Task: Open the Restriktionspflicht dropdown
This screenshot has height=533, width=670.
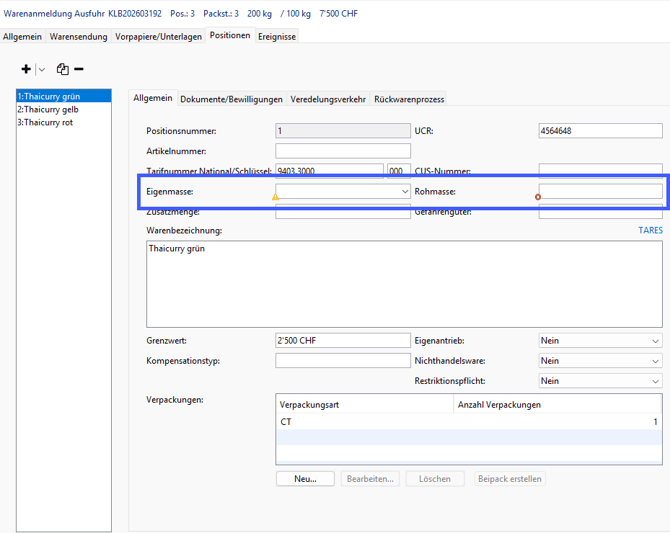Action: click(x=655, y=381)
